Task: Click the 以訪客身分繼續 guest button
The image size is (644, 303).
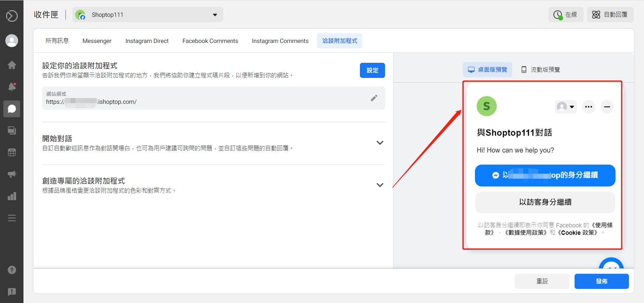Action: pos(545,202)
